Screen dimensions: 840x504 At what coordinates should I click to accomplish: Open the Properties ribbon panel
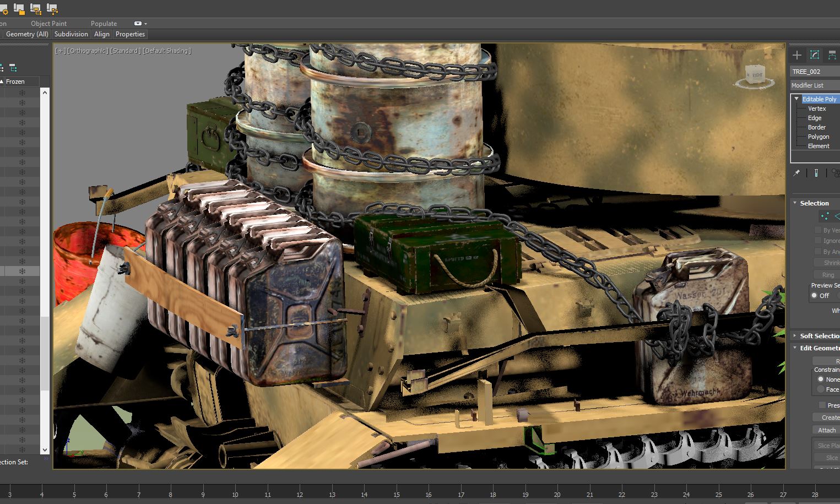point(130,34)
